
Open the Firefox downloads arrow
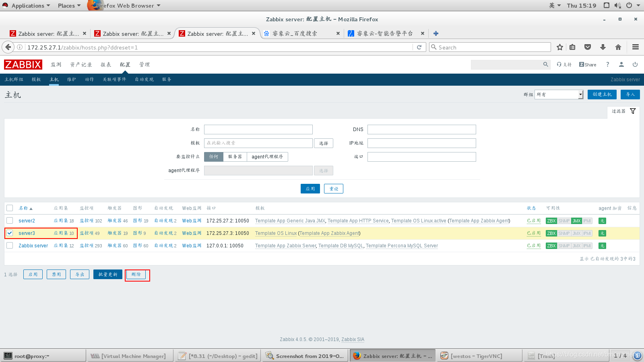coord(603,47)
